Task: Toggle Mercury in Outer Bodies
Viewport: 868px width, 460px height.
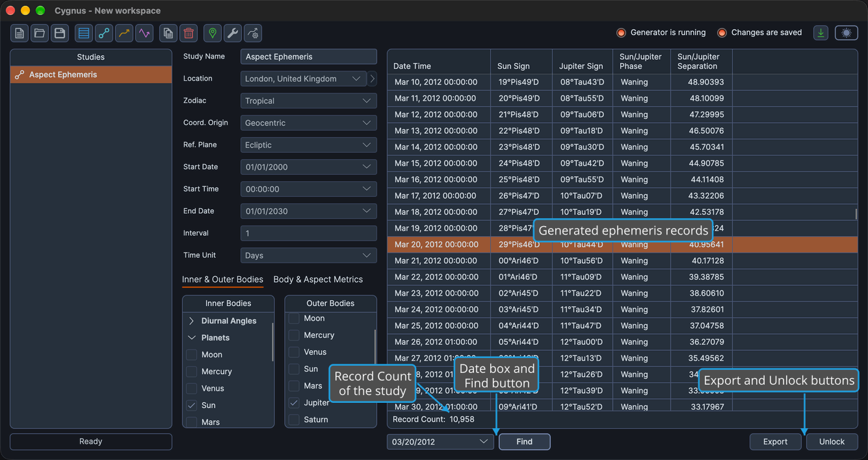Action: point(294,335)
